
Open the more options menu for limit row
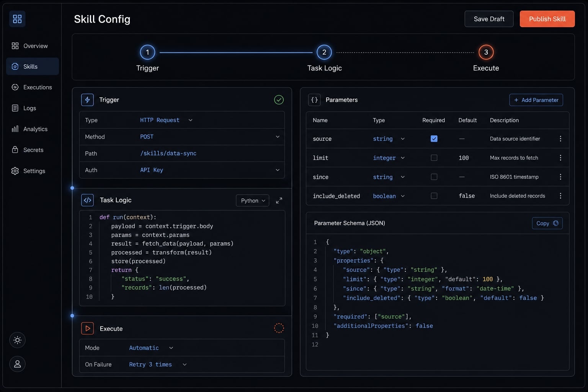tap(560, 158)
